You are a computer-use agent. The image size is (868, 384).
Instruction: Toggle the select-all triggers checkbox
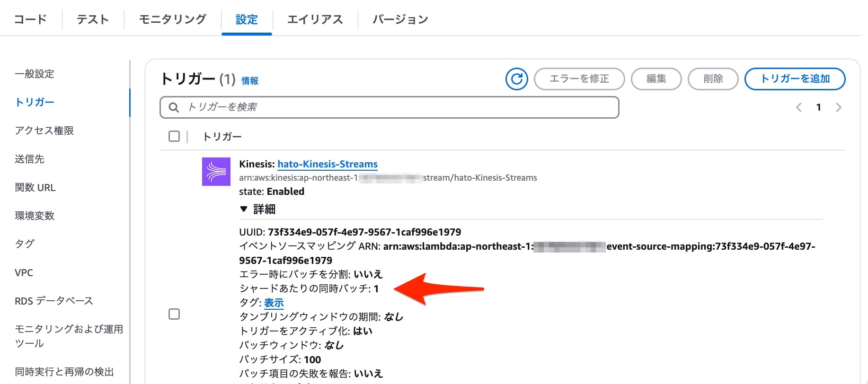point(174,136)
